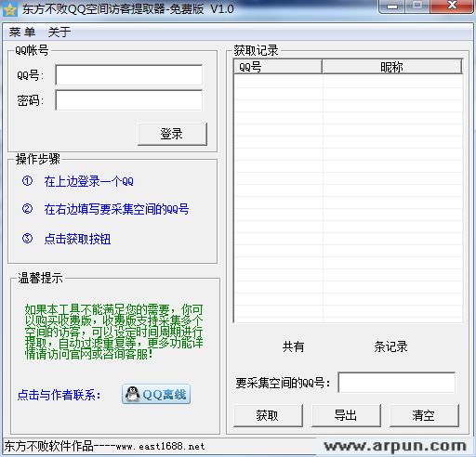476x457 pixels.
Task: Focus the 密码 password field
Action: pos(129,100)
